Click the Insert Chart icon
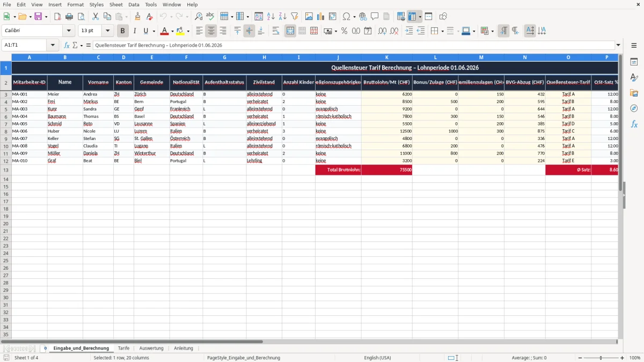Viewport: 644px width, 362px height. [320, 17]
